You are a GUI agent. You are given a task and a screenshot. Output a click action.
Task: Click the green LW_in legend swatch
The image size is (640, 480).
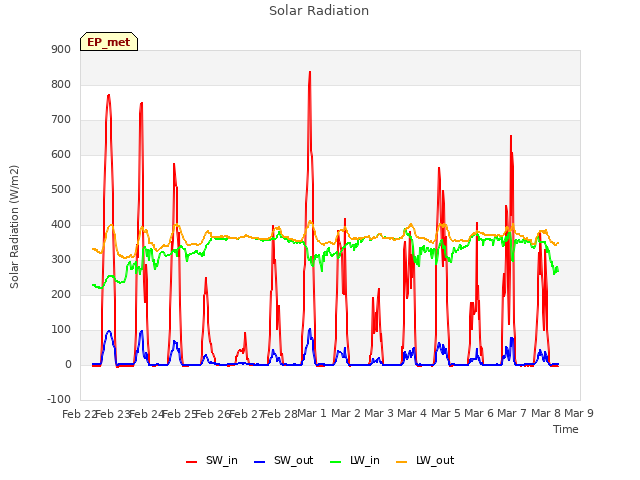tap(335, 462)
